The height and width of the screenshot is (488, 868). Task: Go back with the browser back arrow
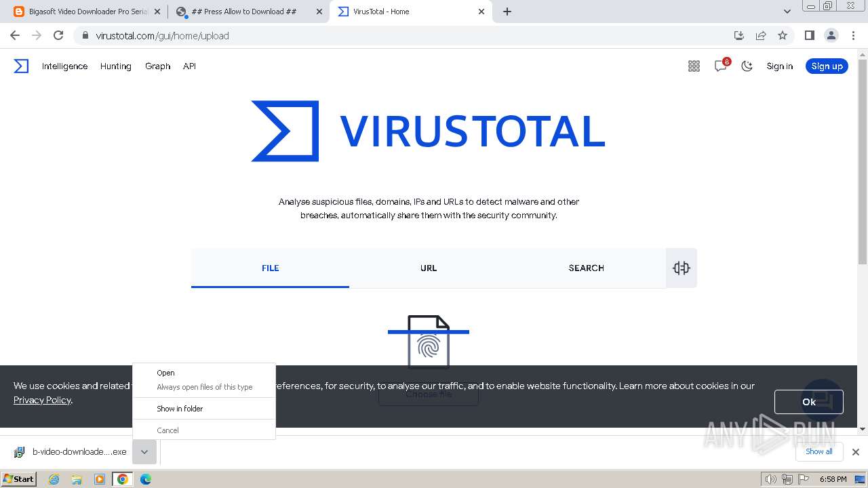15,35
